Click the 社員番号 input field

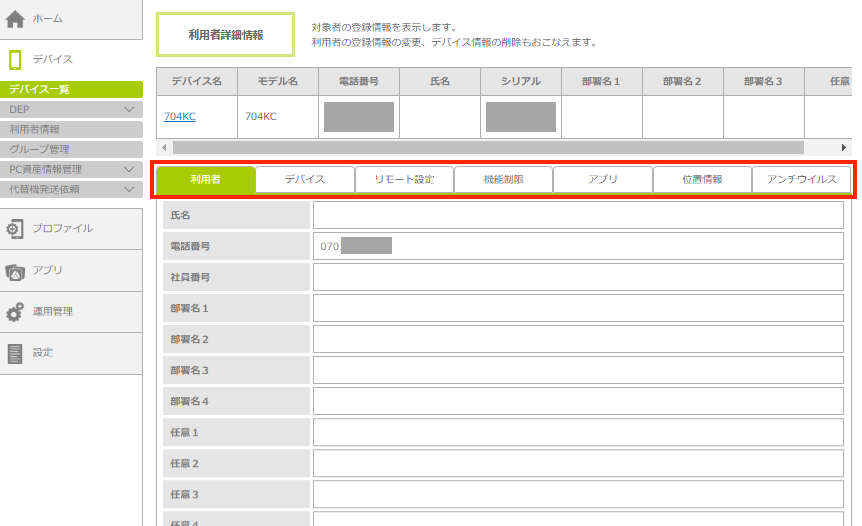click(577, 277)
